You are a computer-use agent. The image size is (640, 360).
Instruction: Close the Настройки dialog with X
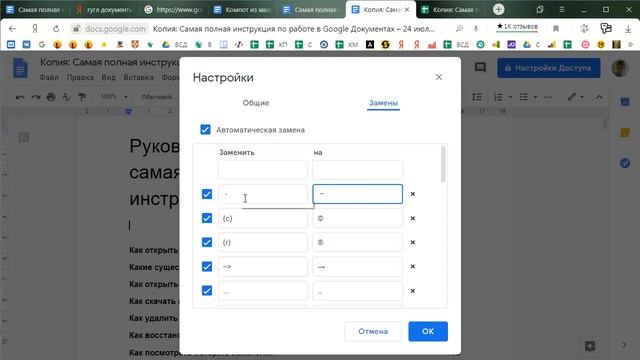click(439, 77)
